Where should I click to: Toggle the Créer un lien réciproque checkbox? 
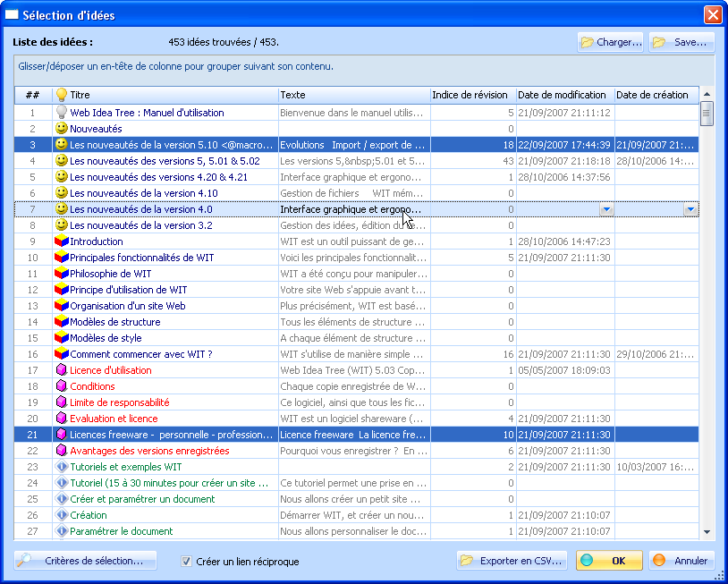coord(187,562)
